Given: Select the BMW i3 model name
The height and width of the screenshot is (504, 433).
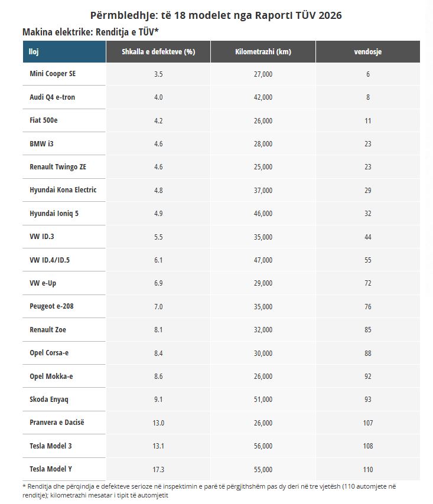Looking at the screenshot, I should 41,143.
